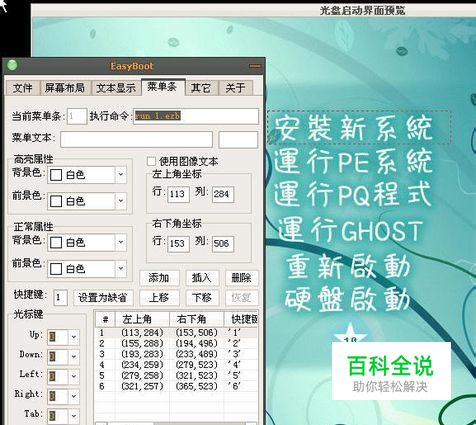Click the 插入 button

pyautogui.click(x=202, y=278)
